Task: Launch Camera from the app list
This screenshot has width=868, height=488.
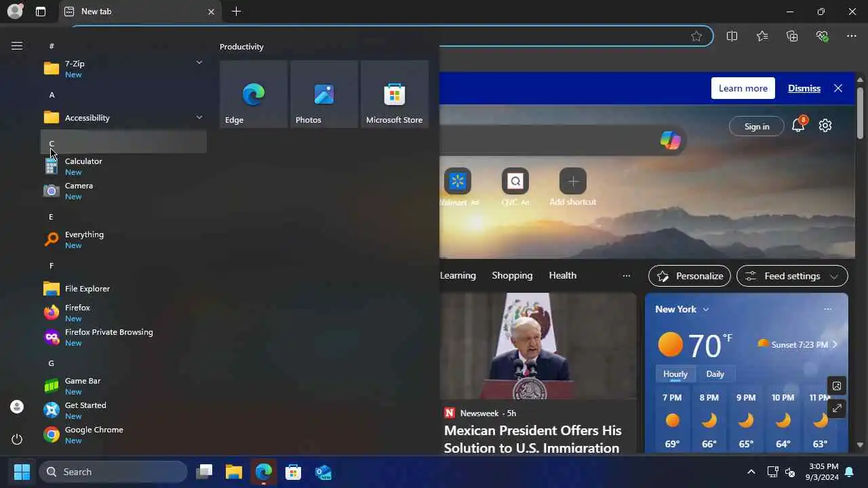Action: pyautogui.click(x=123, y=190)
